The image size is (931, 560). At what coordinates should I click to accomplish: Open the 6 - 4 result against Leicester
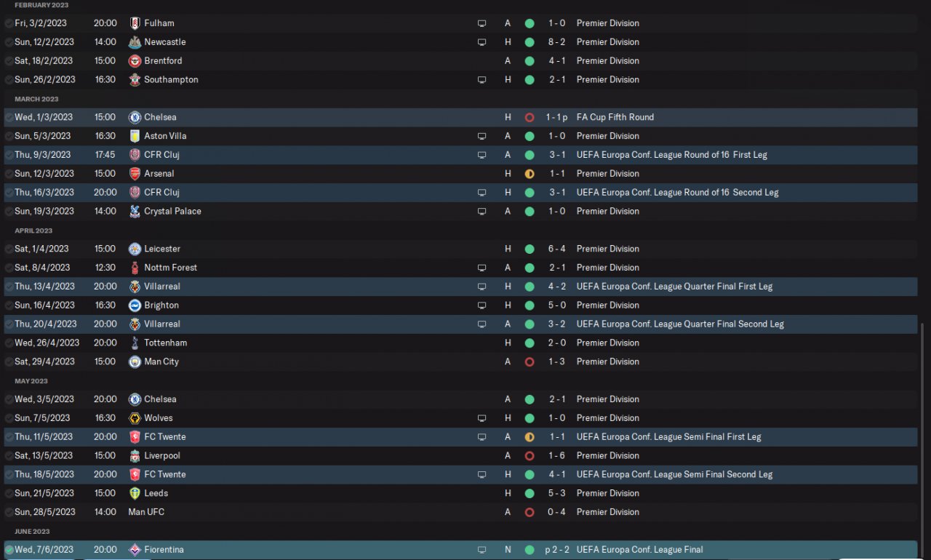tap(557, 249)
